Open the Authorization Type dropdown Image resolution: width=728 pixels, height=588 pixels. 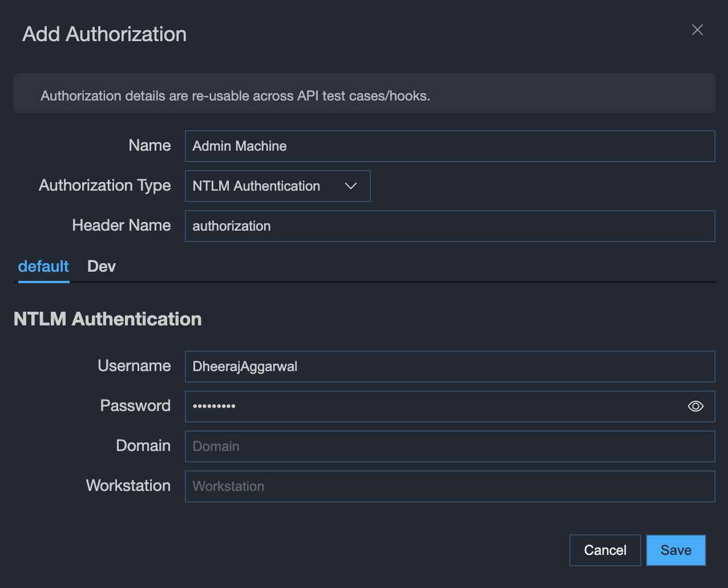pyautogui.click(x=277, y=186)
